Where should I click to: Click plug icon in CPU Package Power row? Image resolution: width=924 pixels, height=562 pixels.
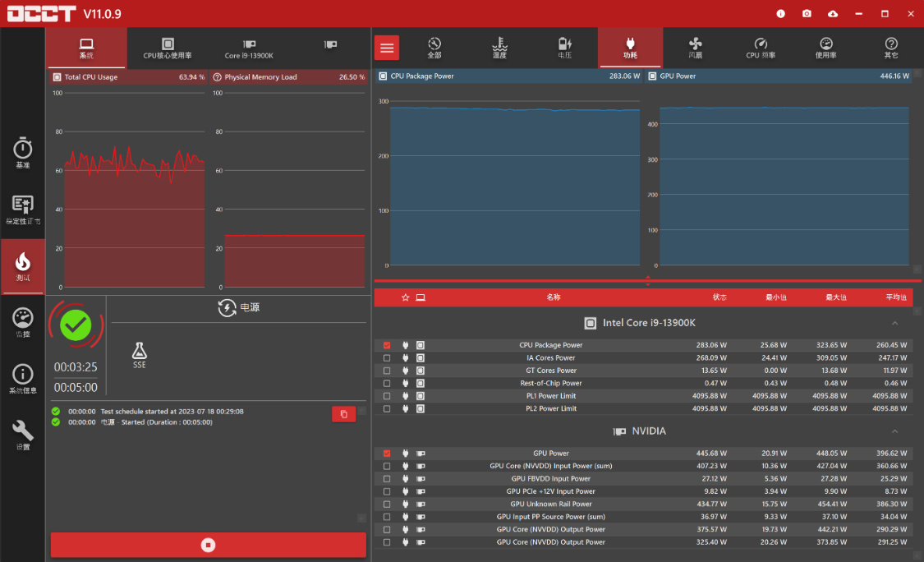[x=406, y=345]
